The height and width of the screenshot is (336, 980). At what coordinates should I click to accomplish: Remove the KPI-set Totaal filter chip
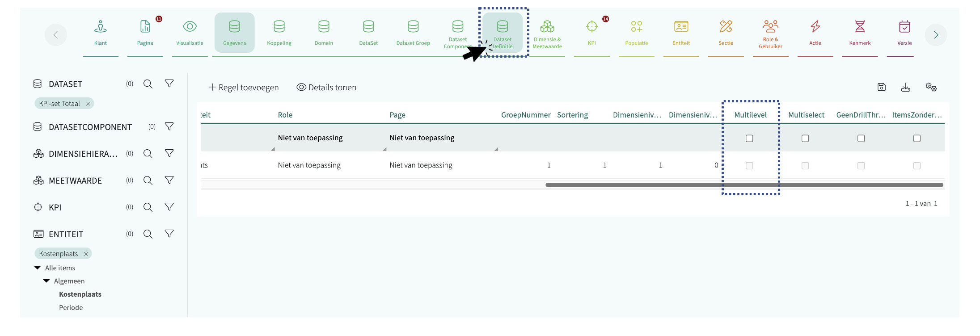point(88,104)
